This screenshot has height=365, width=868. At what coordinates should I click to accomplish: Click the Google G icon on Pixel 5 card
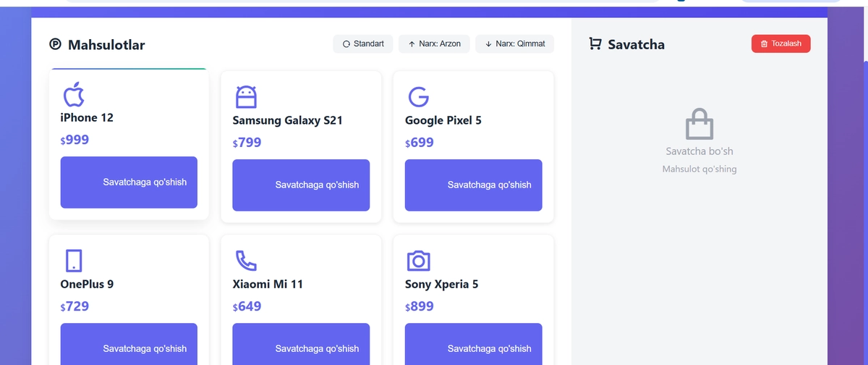[418, 97]
